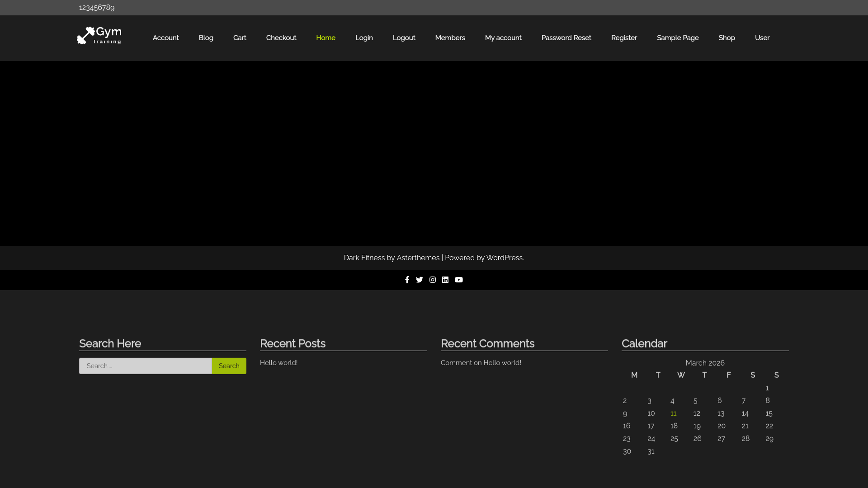This screenshot has height=488, width=868.
Task: Click calendar date 1
Action: pos(767,388)
